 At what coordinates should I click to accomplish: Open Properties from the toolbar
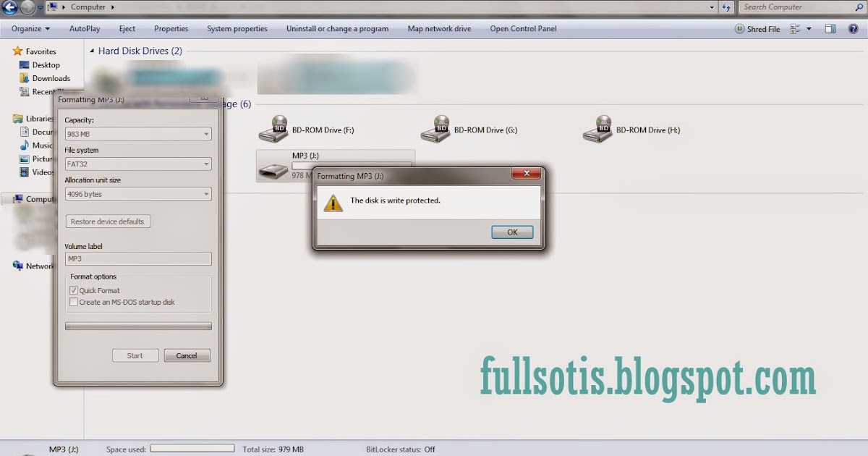point(171,29)
